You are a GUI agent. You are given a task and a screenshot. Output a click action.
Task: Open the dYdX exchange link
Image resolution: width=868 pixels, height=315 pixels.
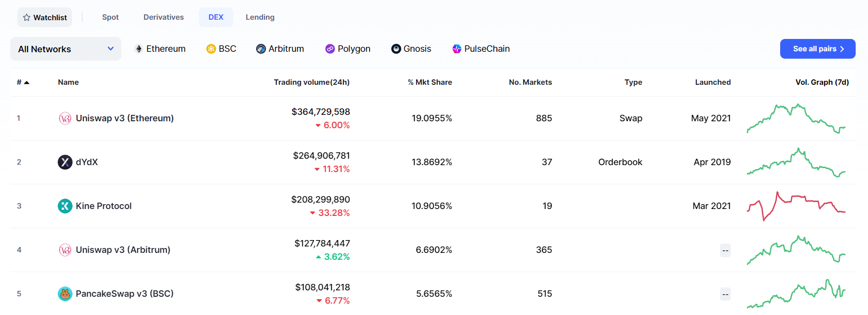(x=87, y=162)
